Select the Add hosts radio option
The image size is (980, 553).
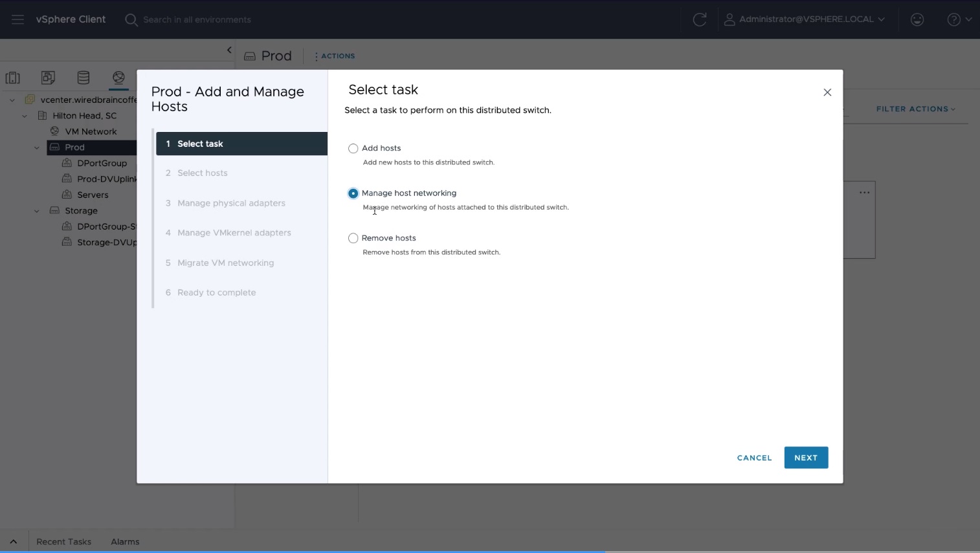click(x=353, y=149)
